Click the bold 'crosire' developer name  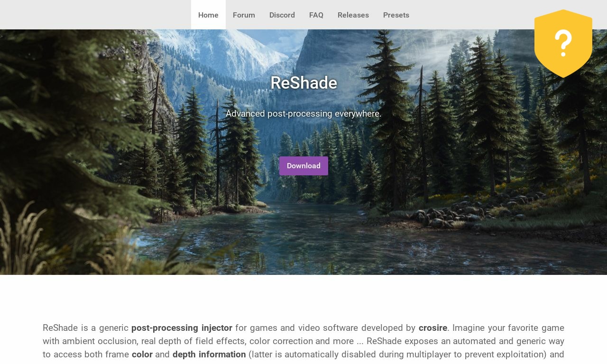433,328
